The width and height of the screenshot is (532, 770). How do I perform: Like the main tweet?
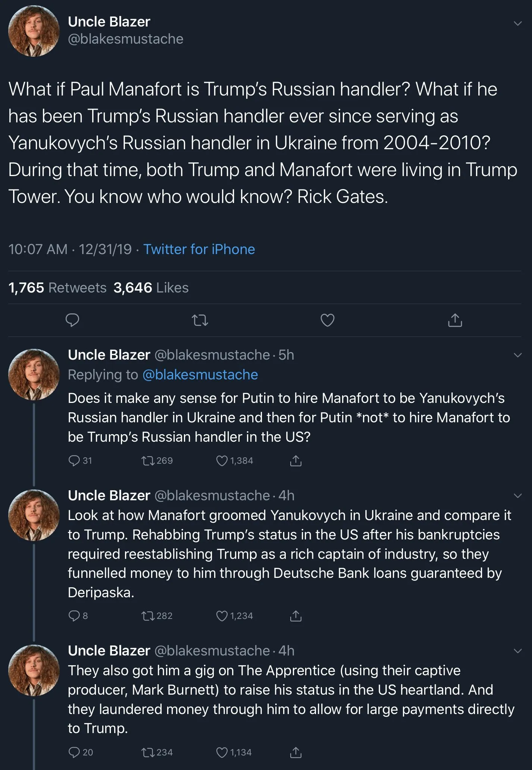pyautogui.click(x=328, y=320)
